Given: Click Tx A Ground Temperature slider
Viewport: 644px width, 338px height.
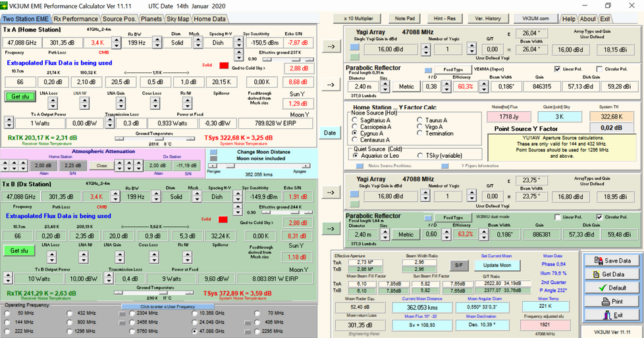Looking at the screenshot, I should click(x=155, y=139).
